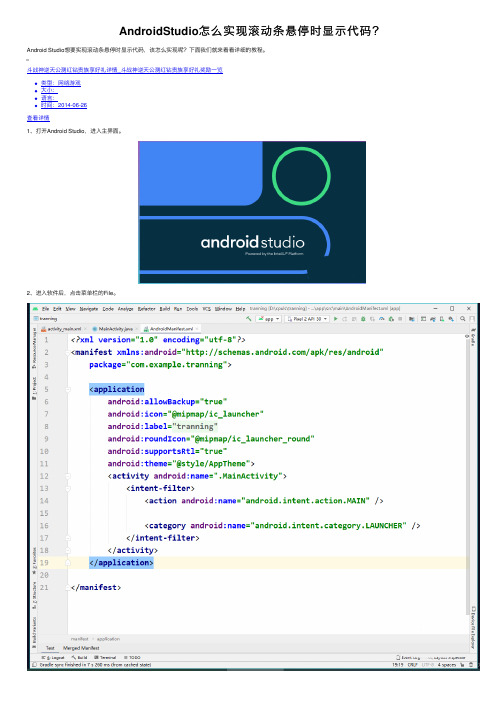Click the closing </application> tag

tap(121, 563)
